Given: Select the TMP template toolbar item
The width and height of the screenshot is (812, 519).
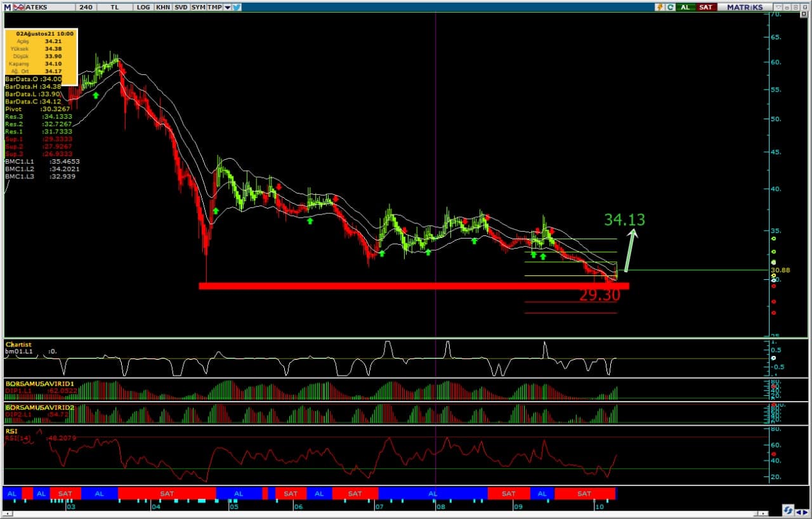Looking at the screenshot, I should point(214,7).
